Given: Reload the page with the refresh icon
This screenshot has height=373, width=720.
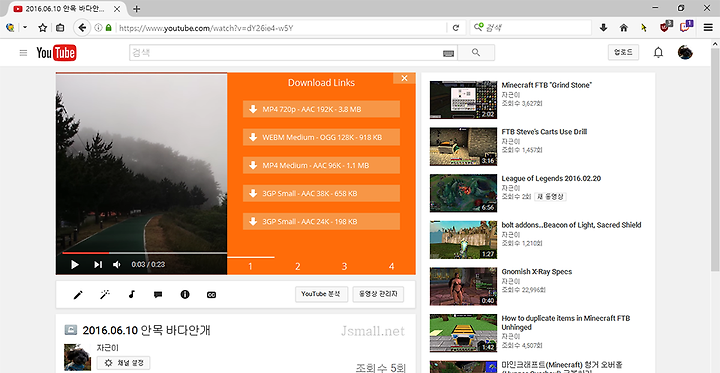Looking at the screenshot, I should tap(456, 28).
